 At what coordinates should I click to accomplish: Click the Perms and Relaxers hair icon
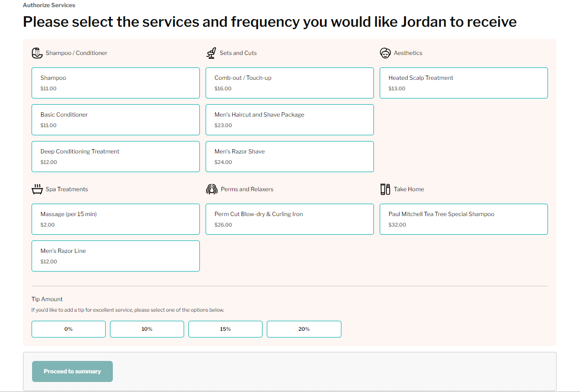tap(211, 189)
